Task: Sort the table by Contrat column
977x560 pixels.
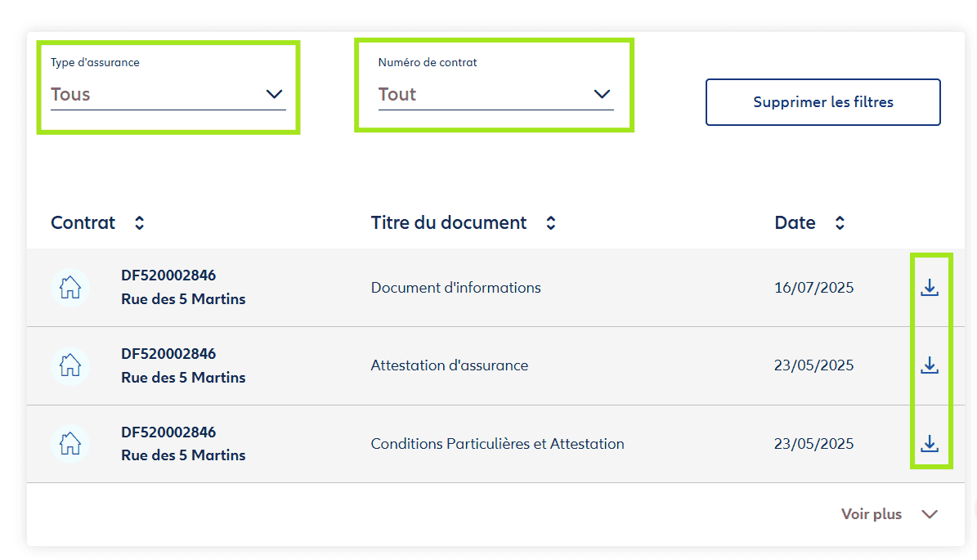Action: point(139,222)
